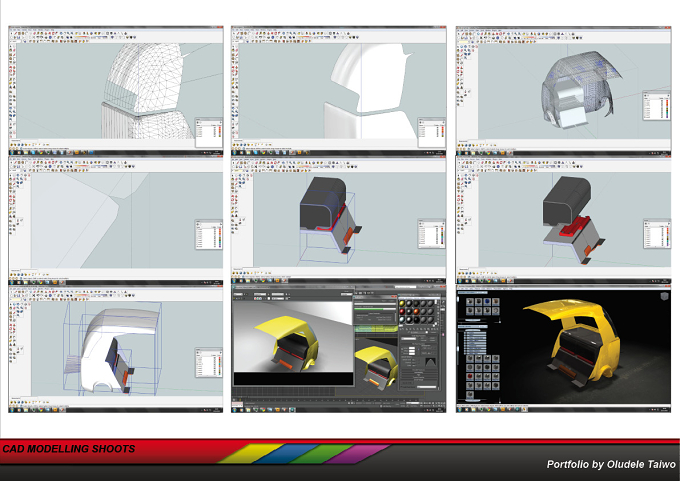Select the pink Eraser tool in wireframe close-up SketchUp screenshot

[x=14, y=50]
